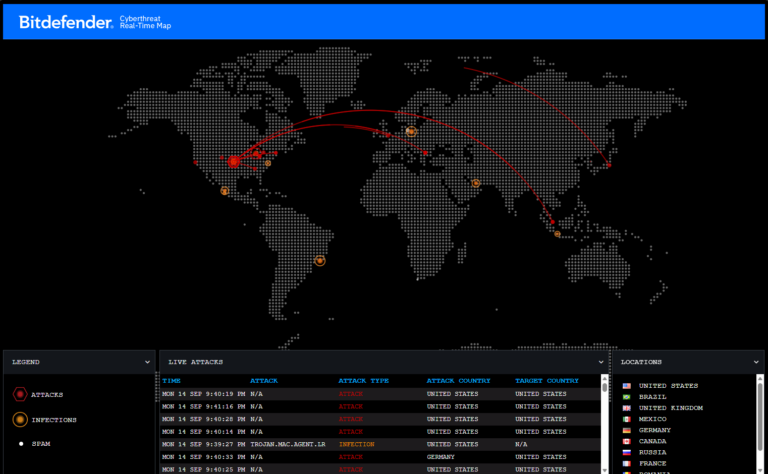The image size is (768, 474).
Task: Click the Attack Type column header
Action: pos(363,380)
